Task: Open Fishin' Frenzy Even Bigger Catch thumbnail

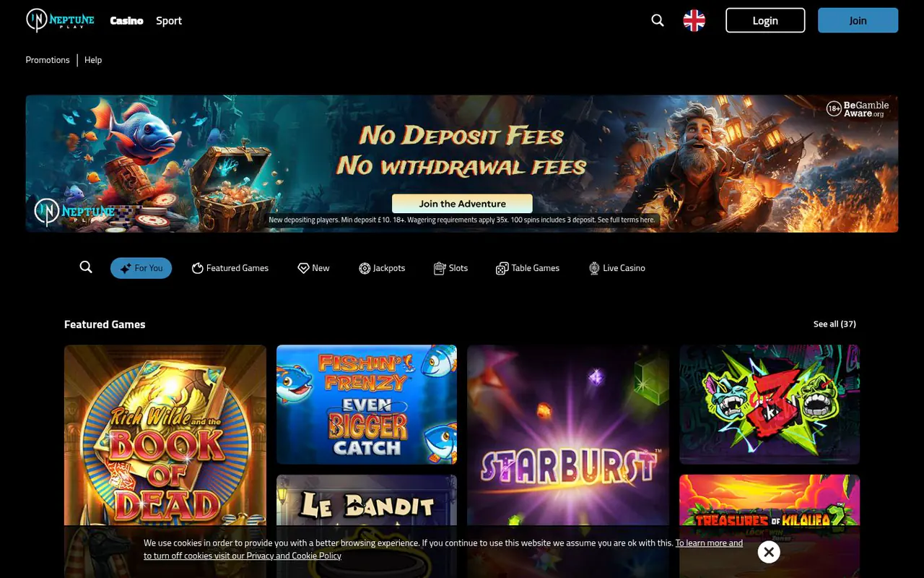Action: click(367, 405)
